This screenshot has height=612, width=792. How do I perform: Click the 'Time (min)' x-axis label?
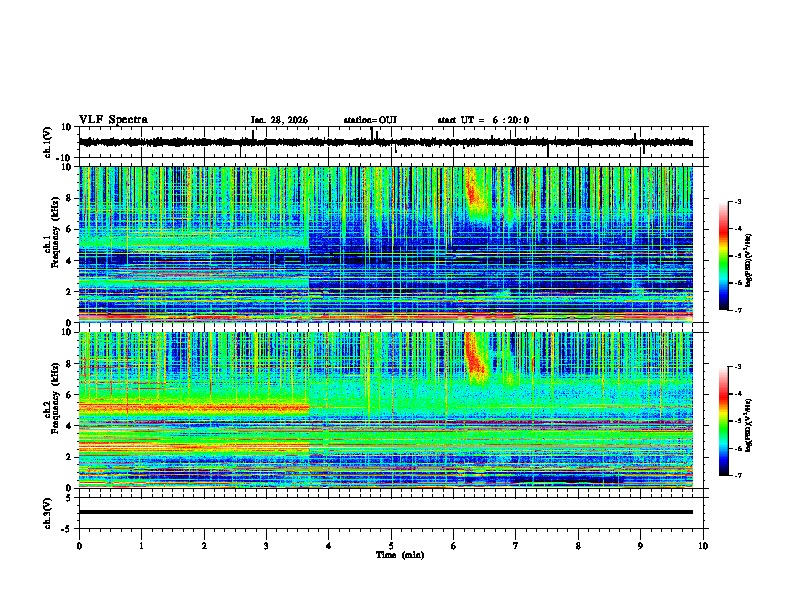[400, 555]
